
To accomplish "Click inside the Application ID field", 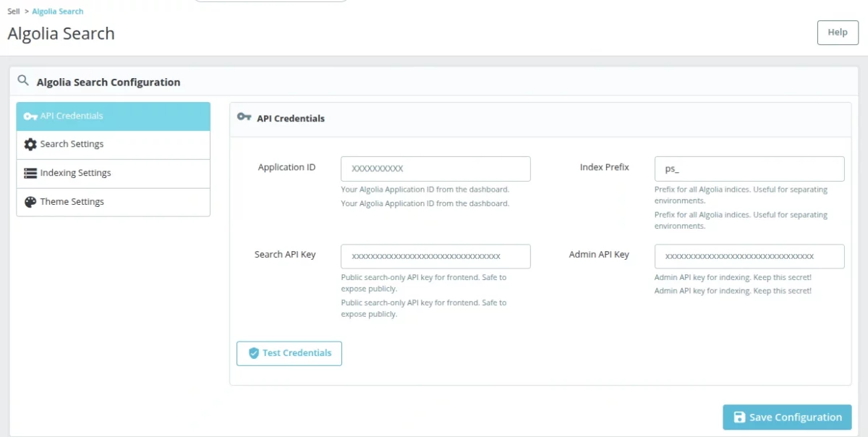I will (x=435, y=169).
